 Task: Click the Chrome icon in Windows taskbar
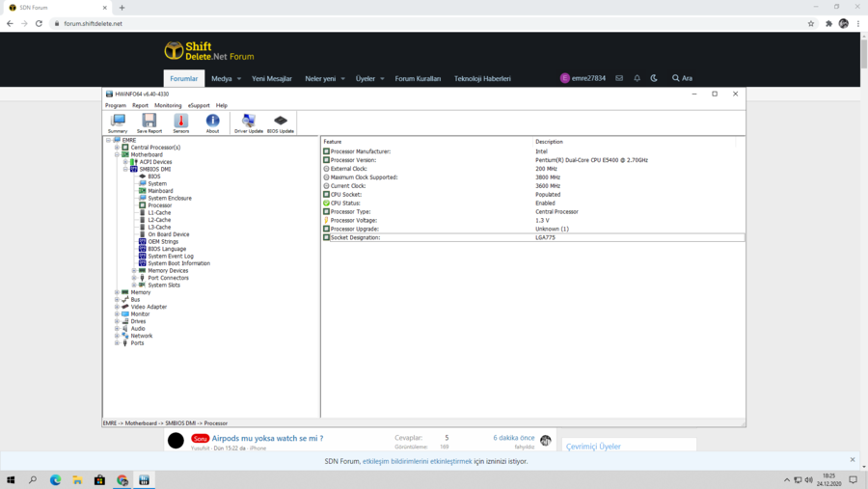point(122,479)
